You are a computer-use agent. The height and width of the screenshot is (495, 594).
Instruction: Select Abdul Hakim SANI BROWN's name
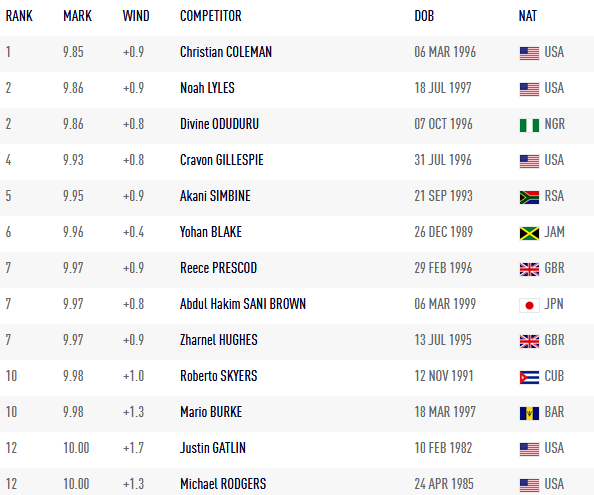(x=243, y=304)
